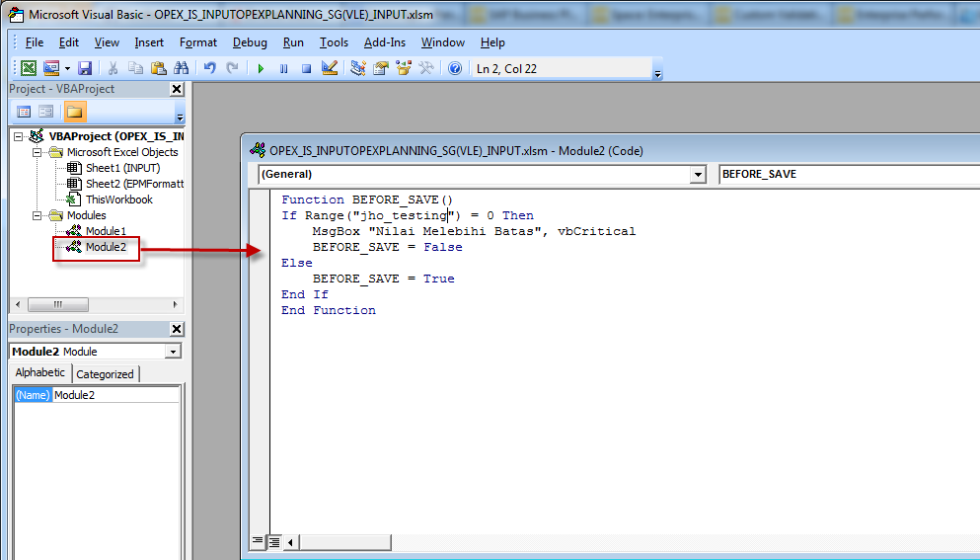Open the File menu

click(x=35, y=42)
